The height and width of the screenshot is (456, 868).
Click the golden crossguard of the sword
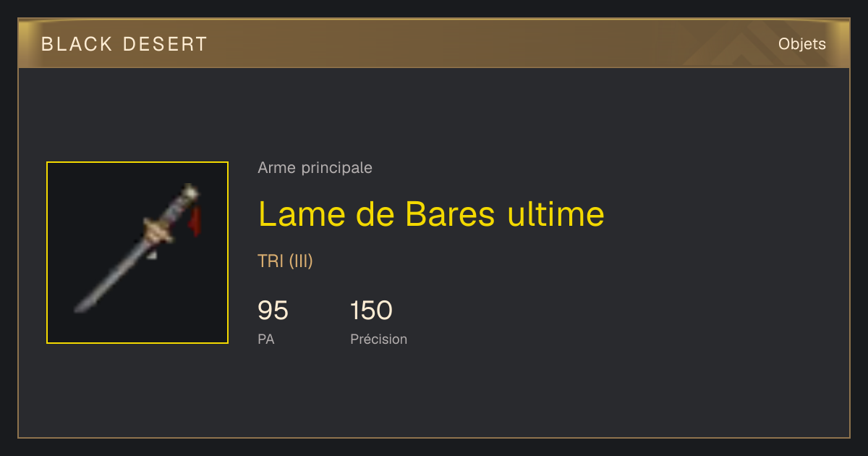point(159,230)
